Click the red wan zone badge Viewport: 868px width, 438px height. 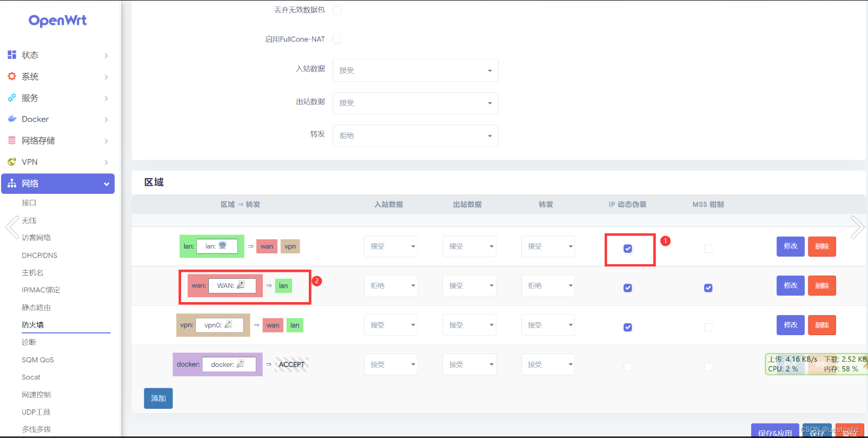tap(225, 285)
